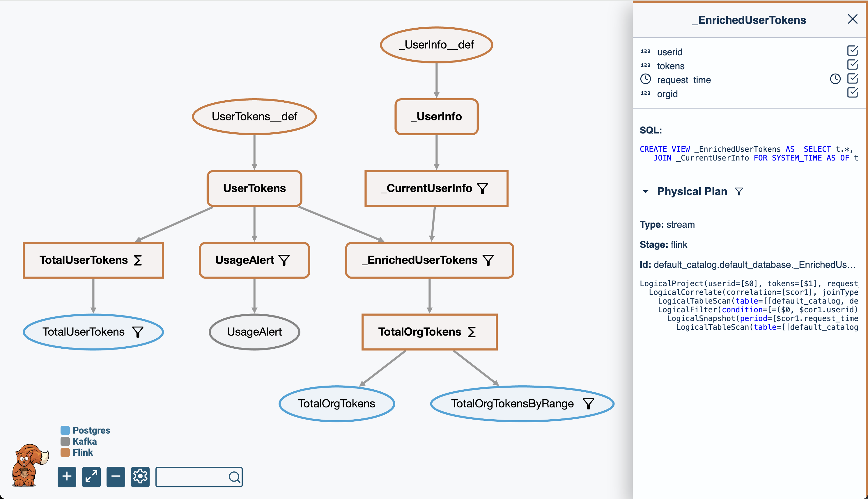This screenshot has height=499, width=868.
Task: Click the zoom in plus button
Action: 67,476
